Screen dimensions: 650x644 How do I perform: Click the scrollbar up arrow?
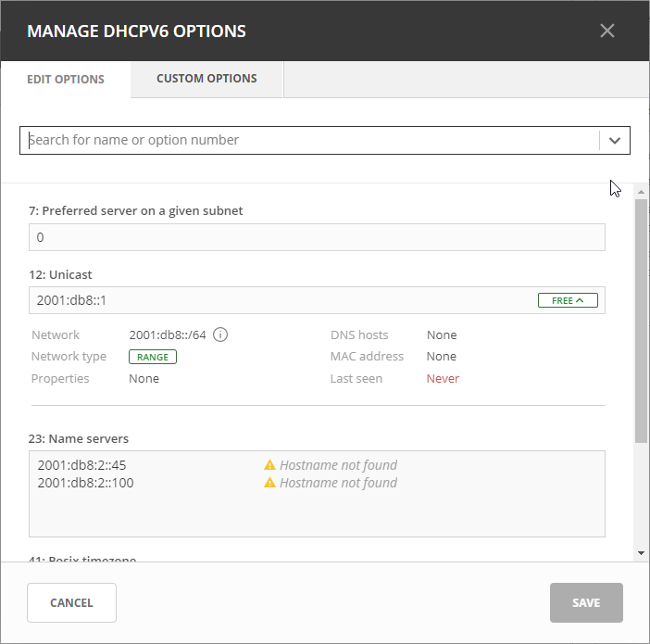(x=641, y=191)
